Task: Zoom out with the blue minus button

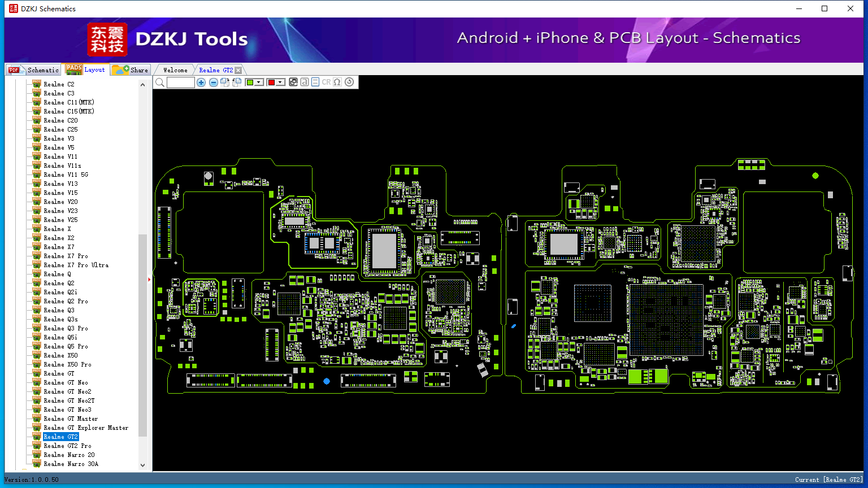Action: (x=214, y=82)
